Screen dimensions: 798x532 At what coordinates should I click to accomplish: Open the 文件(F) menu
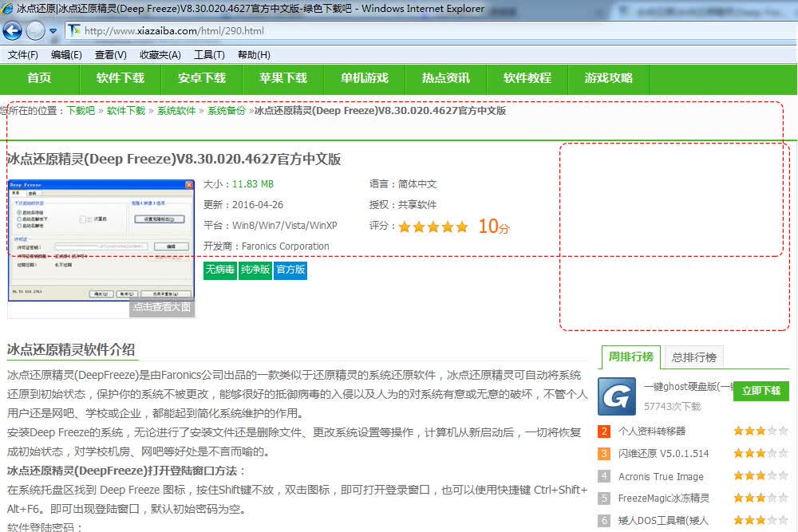point(23,54)
